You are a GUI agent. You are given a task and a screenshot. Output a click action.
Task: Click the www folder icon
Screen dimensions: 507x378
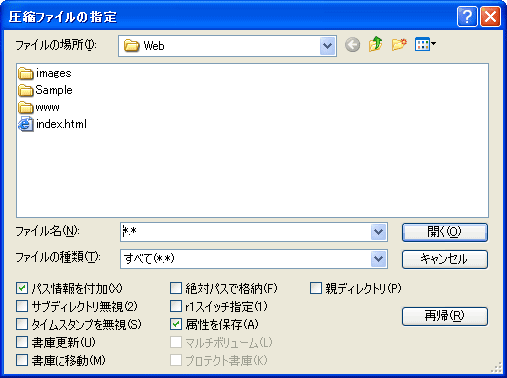pos(26,107)
